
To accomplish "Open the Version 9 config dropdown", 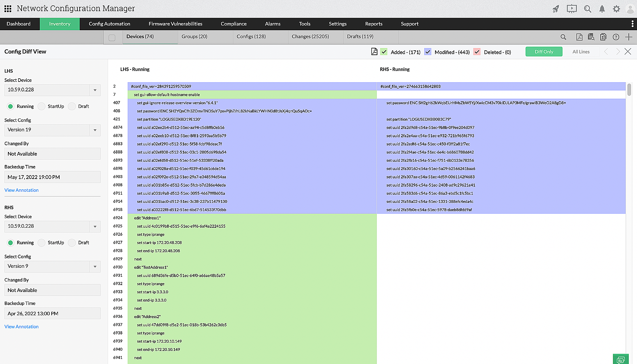I will click(95, 267).
